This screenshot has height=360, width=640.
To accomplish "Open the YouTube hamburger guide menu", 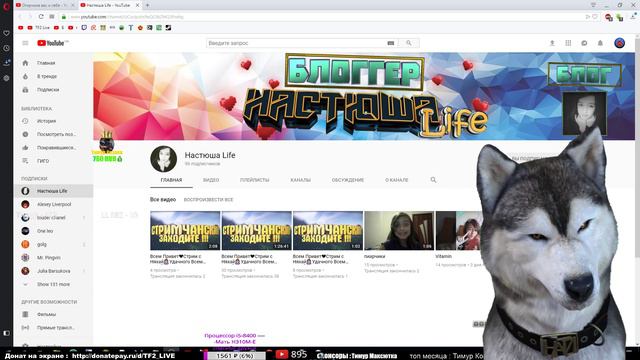I will point(25,43).
